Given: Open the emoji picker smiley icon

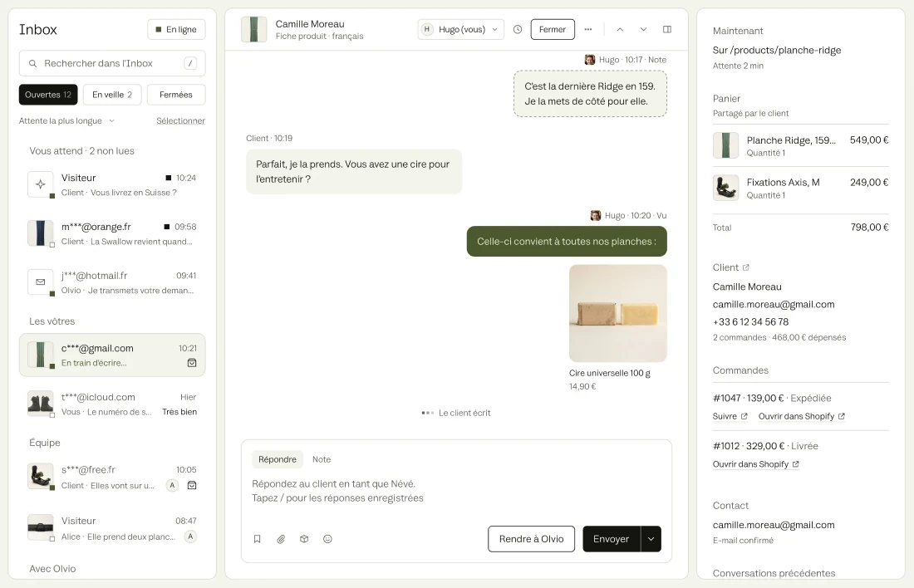Looking at the screenshot, I should point(327,539).
